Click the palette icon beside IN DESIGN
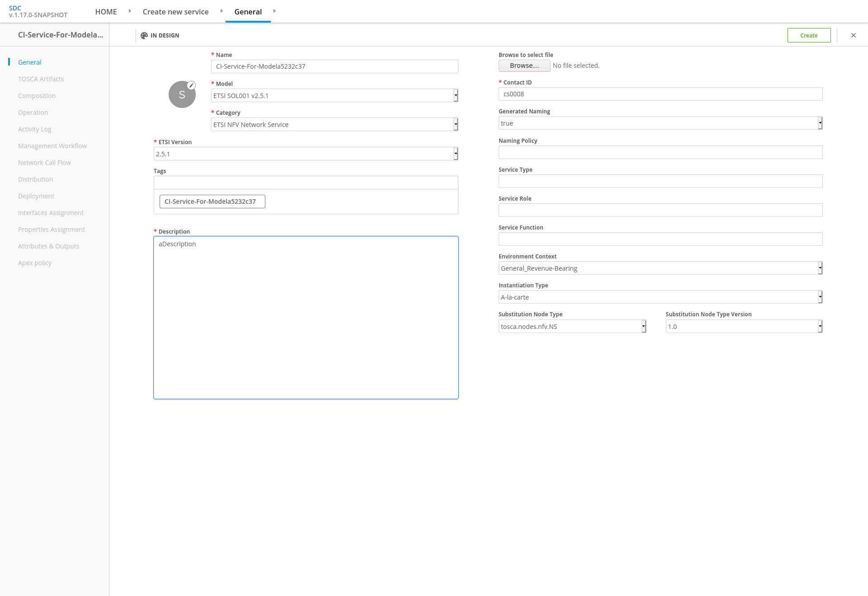 [144, 36]
